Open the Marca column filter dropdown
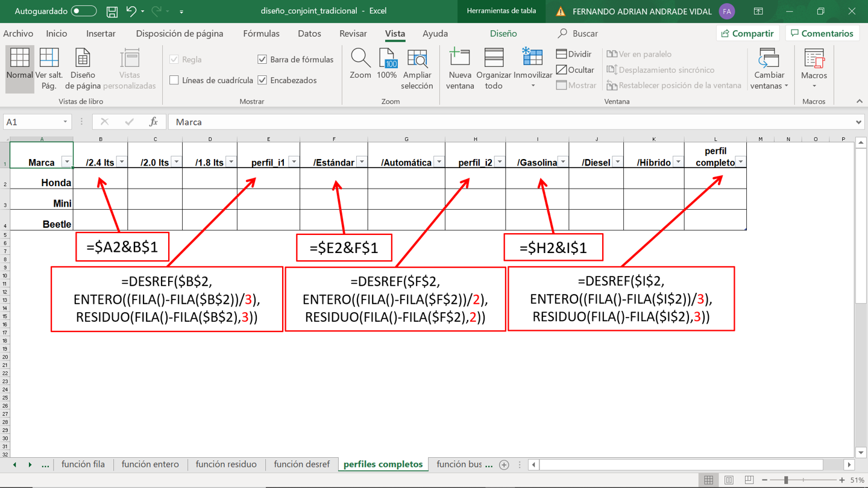The image size is (868, 488). click(x=67, y=162)
